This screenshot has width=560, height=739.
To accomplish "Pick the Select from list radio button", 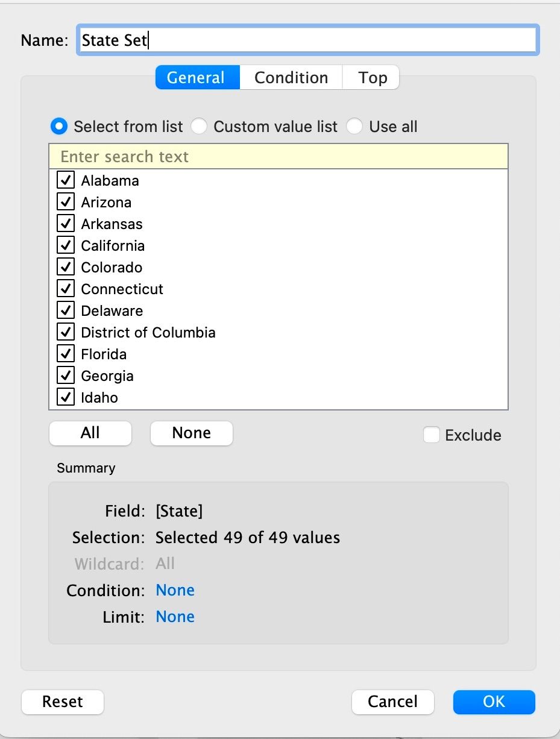I will (x=59, y=127).
